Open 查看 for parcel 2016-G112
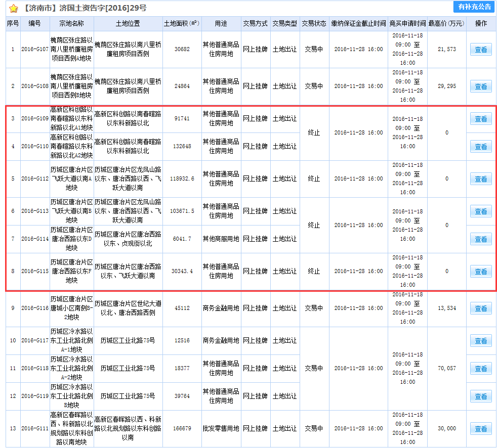 point(480,179)
